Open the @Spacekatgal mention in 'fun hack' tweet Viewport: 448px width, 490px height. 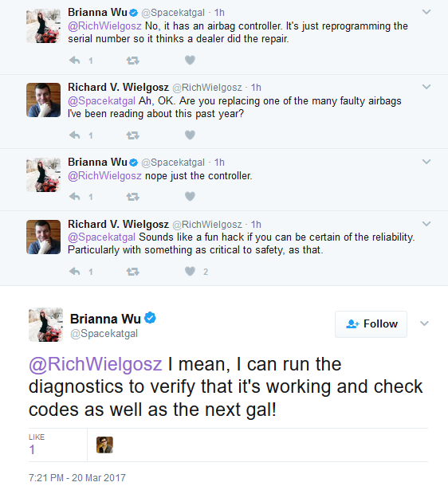[101, 237]
